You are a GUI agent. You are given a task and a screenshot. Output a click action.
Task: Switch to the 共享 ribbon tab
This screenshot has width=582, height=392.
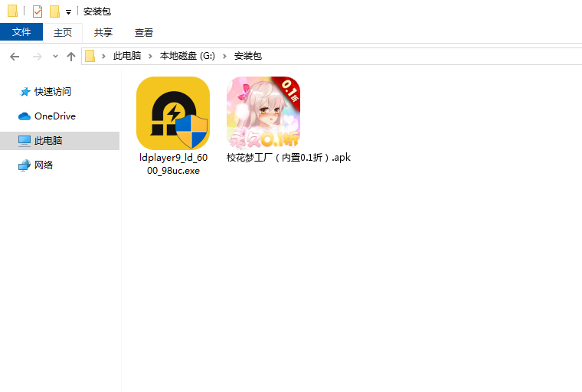[x=103, y=32]
